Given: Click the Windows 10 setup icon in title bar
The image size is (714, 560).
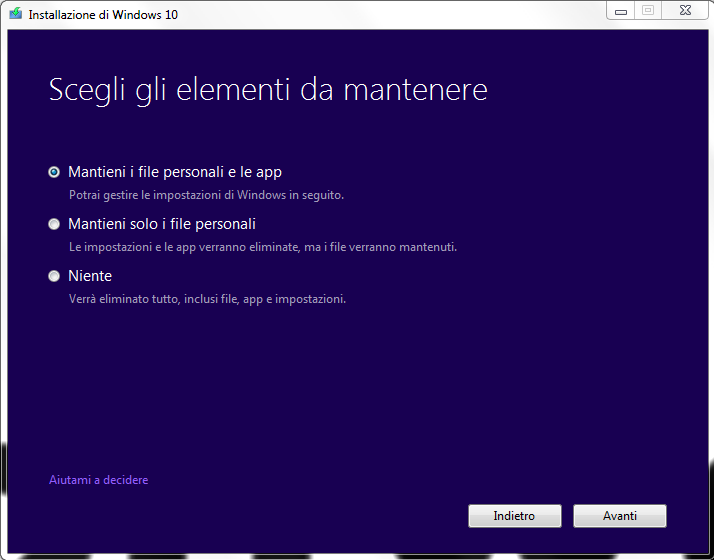Looking at the screenshot, I should coord(15,14).
